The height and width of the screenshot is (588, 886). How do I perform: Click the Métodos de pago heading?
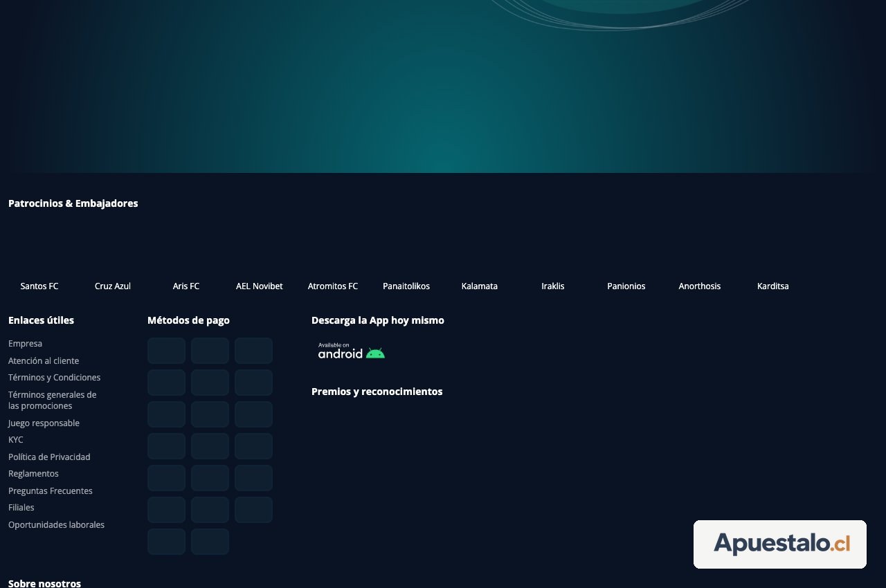click(x=188, y=320)
